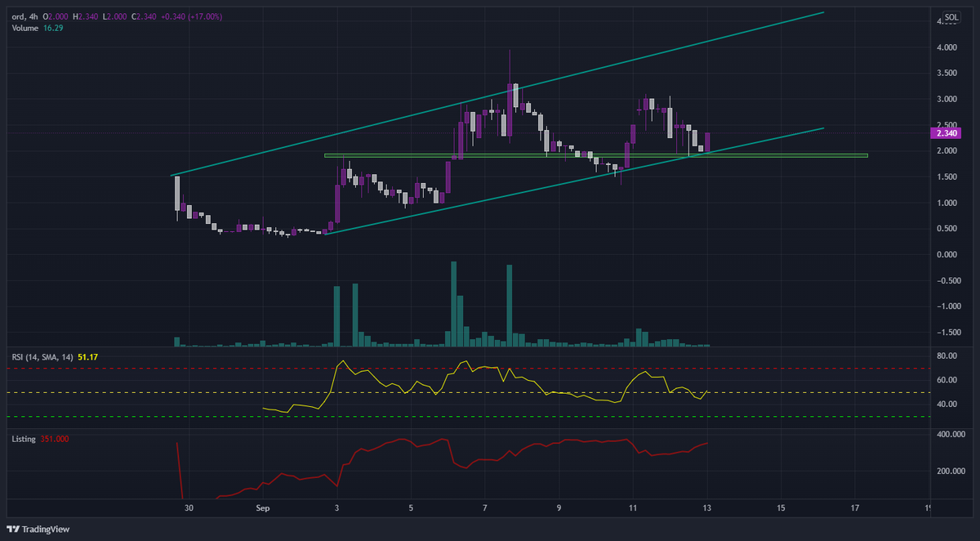Click the Volume value 16.29
The image size is (980, 541).
53,28
